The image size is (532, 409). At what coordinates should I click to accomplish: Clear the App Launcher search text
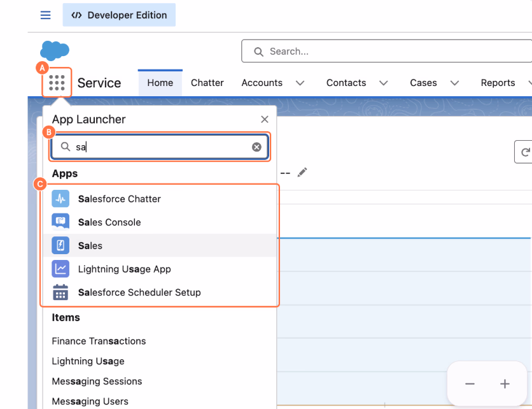click(x=256, y=147)
